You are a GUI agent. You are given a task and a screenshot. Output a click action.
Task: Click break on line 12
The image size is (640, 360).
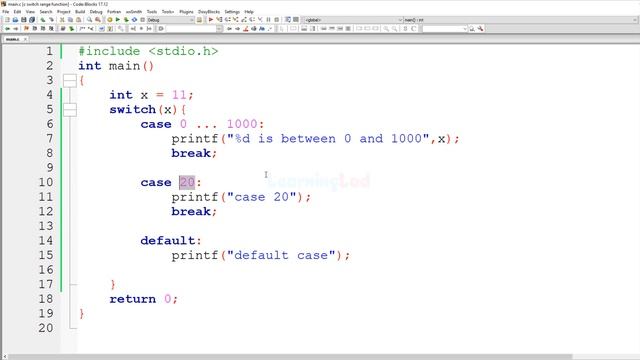click(x=191, y=211)
